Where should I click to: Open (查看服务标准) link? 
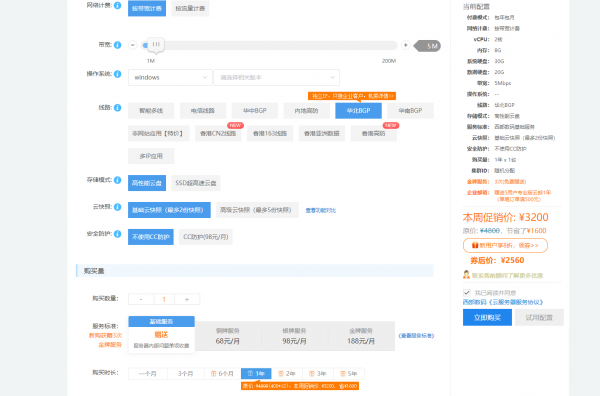coord(416,336)
